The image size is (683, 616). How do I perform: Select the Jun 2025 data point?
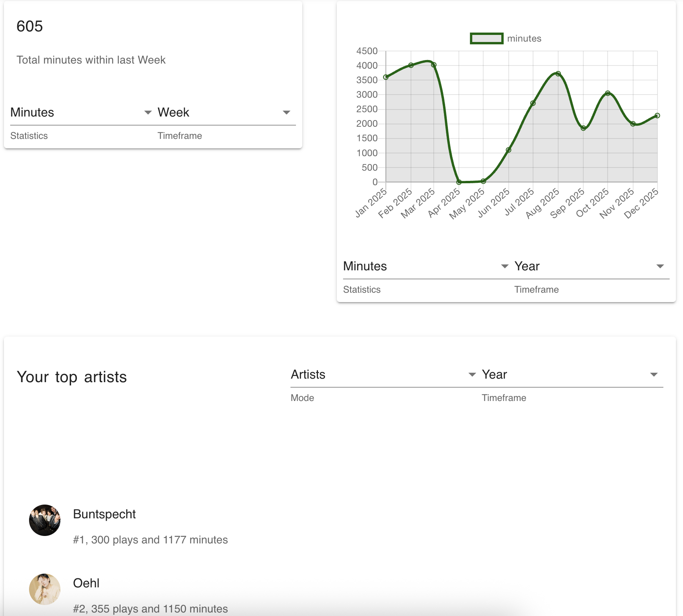click(x=508, y=150)
